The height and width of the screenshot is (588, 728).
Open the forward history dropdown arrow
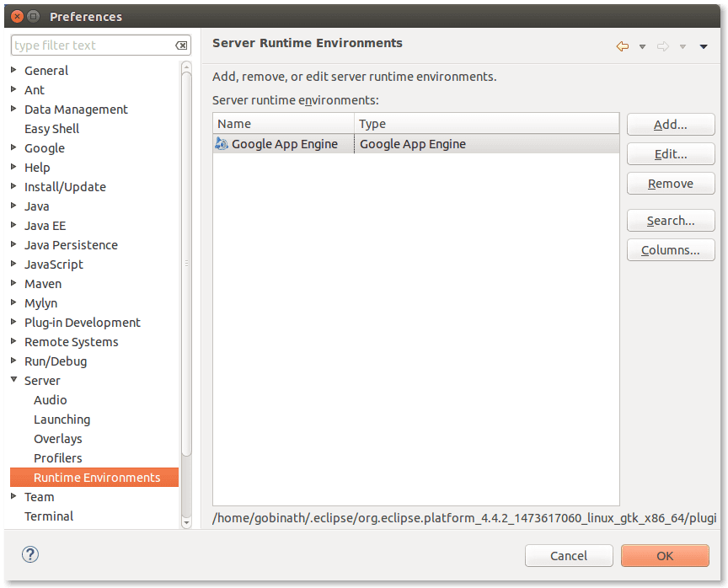[x=683, y=47]
